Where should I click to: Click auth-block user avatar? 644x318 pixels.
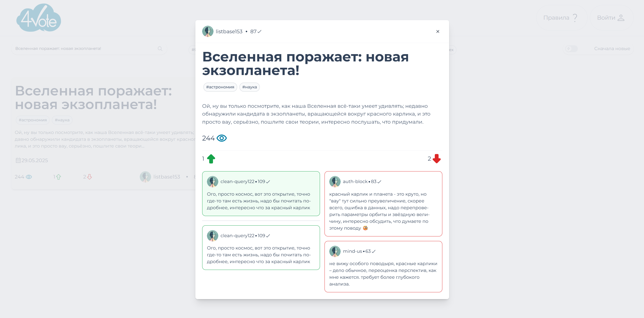(x=335, y=182)
